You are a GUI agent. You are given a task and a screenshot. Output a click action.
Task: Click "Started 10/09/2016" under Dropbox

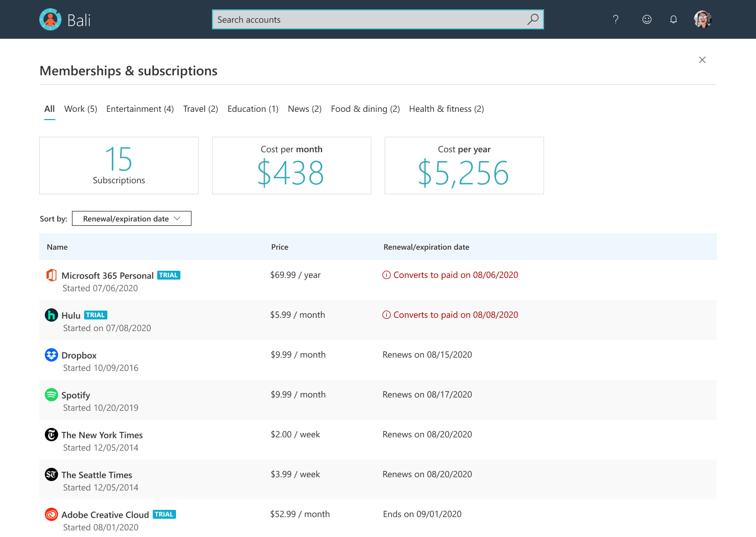click(x=101, y=368)
